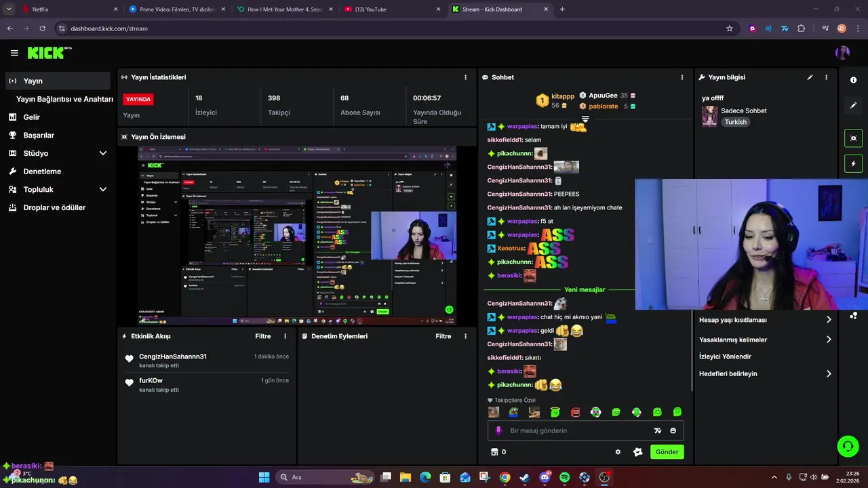Click the Yeni mesajlar divider label
Viewport: 868px width, 488px height.
[585, 289]
